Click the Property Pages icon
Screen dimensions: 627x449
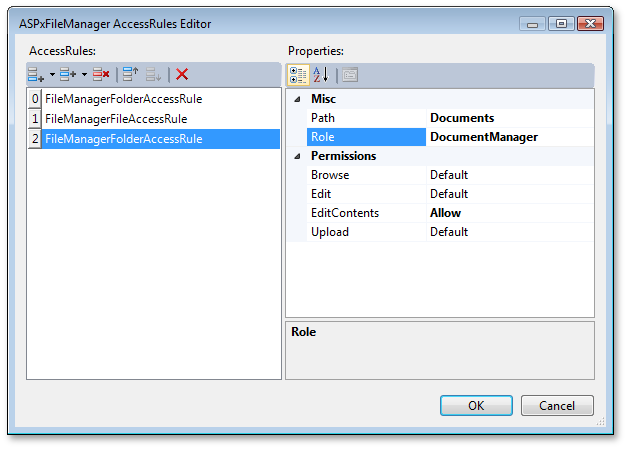pos(350,74)
